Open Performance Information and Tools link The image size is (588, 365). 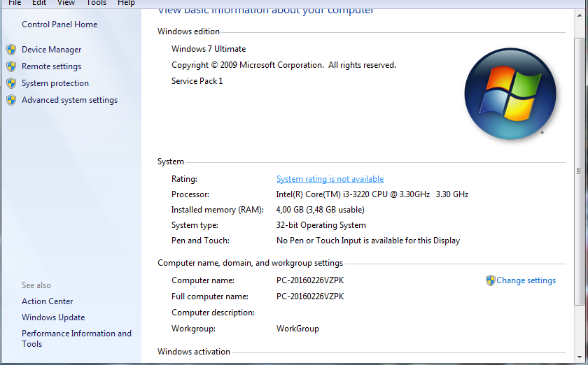point(76,338)
